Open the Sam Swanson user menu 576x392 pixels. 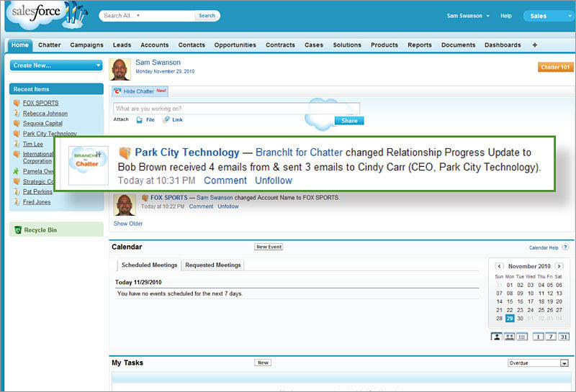tap(467, 16)
